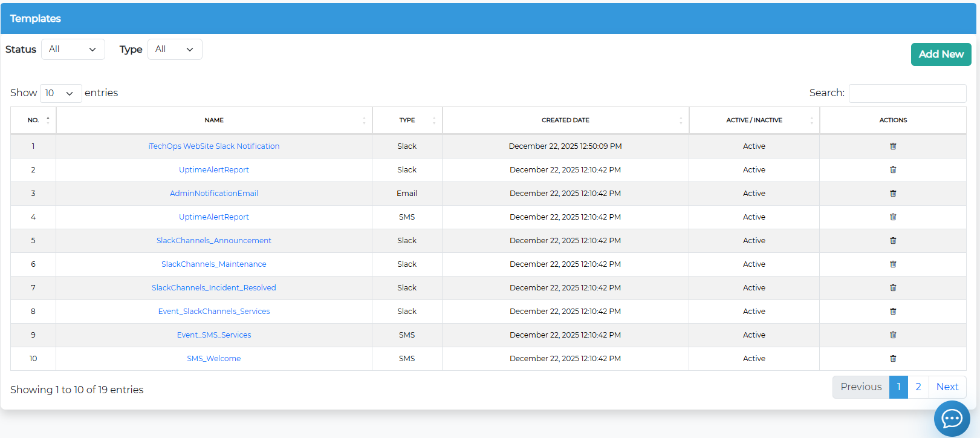Click 'Showing 1 to 10 of 19 entries'
Image resolution: width=980 pixels, height=438 pixels.
[77, 390]
